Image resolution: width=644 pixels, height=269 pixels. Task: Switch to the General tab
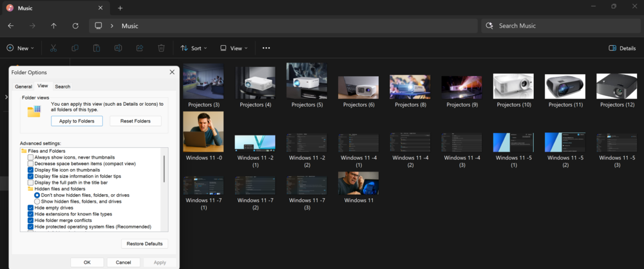23,86
